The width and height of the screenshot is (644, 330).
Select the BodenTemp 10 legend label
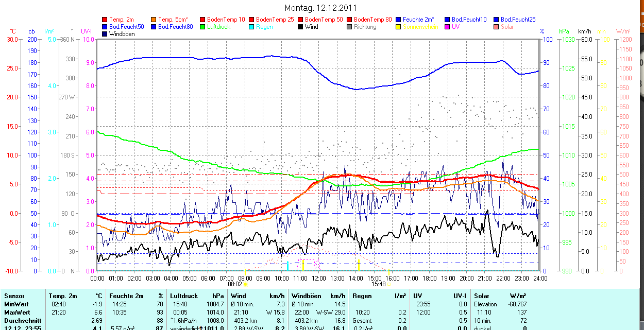pyautogui.click(x=226, y=20)
